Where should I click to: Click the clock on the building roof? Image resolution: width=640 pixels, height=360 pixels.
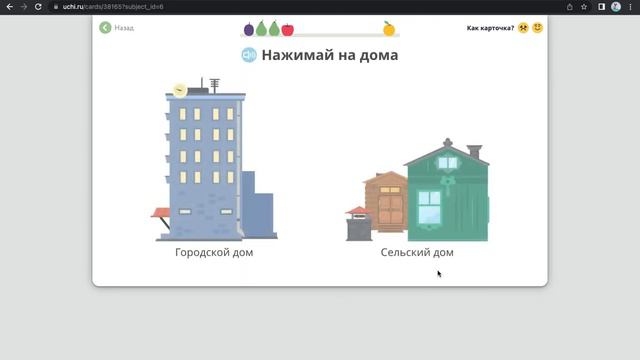click(x=180, y=90)
